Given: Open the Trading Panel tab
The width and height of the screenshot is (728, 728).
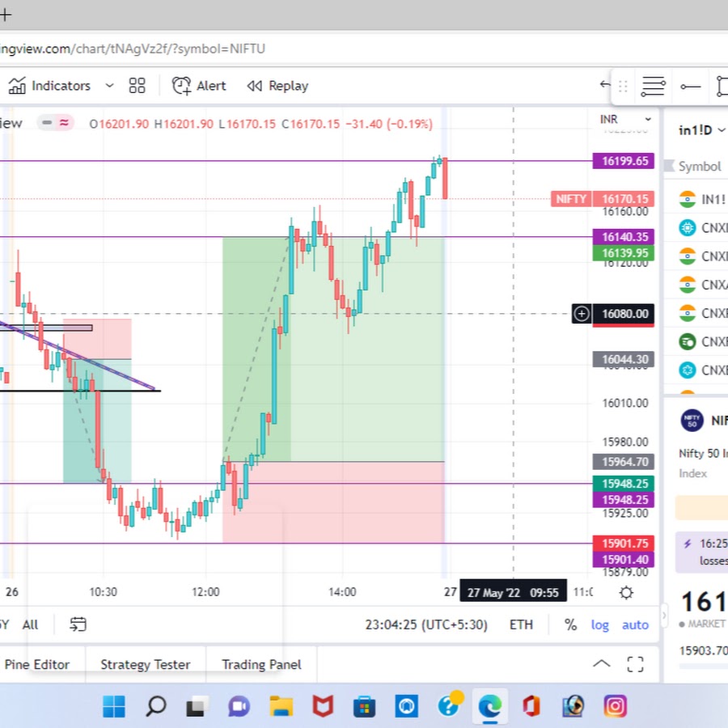Looking at the screenshot, I should pos(261,665).
